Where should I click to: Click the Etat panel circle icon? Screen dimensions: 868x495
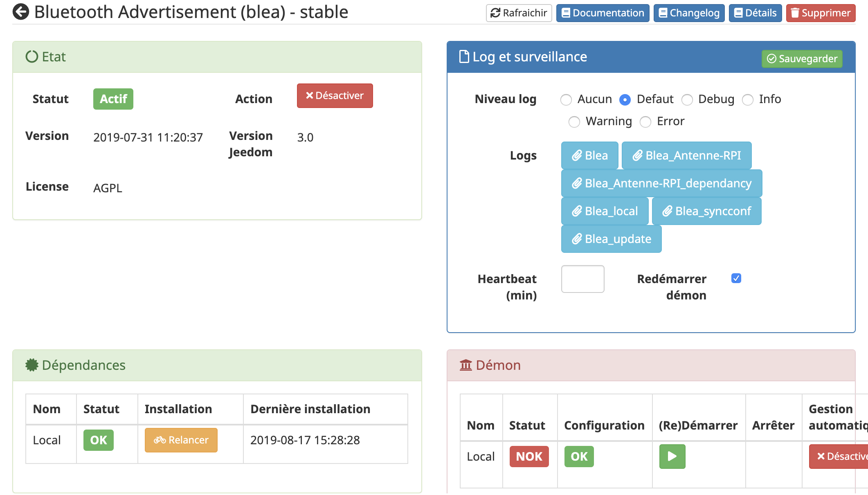(x=32, y=56)
